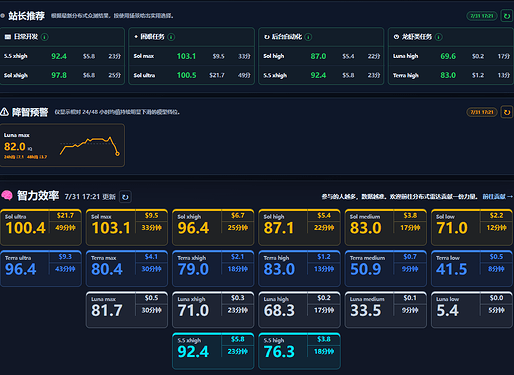Click the 33分钟 duration on Sol max card
514x375 pixels.
[152, 228]
